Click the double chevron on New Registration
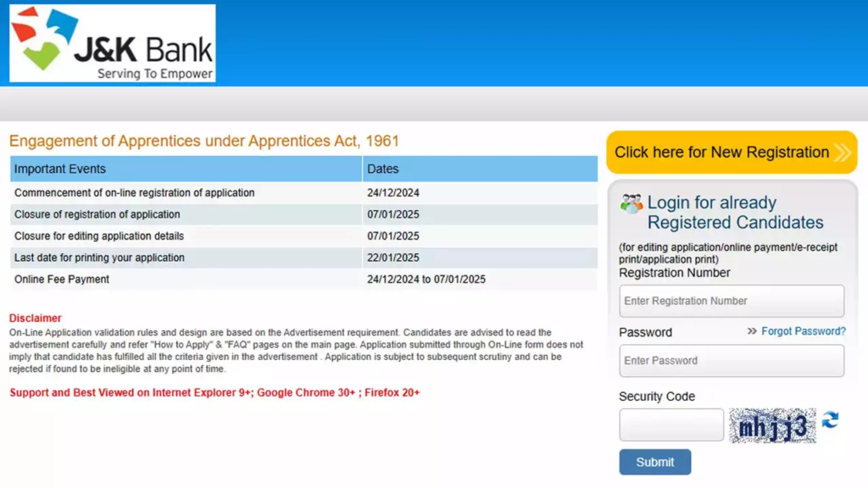The image size is (868, 488). tap(842, 152)
